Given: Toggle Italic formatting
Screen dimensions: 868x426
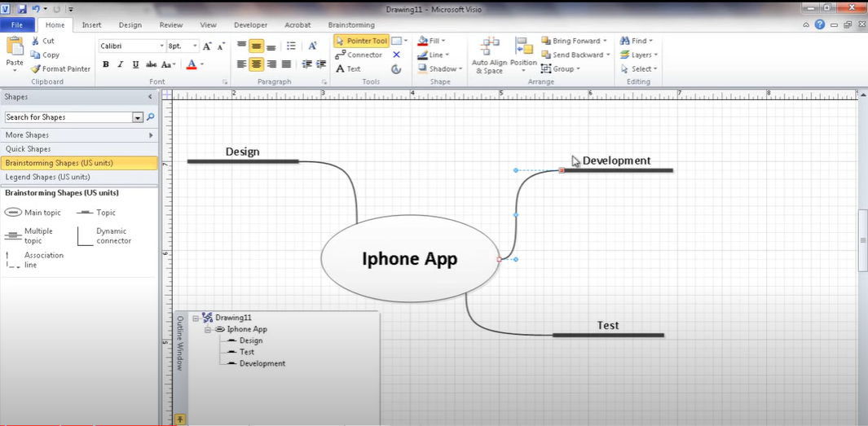Looking at the screenshot, I should click(121, 64).
